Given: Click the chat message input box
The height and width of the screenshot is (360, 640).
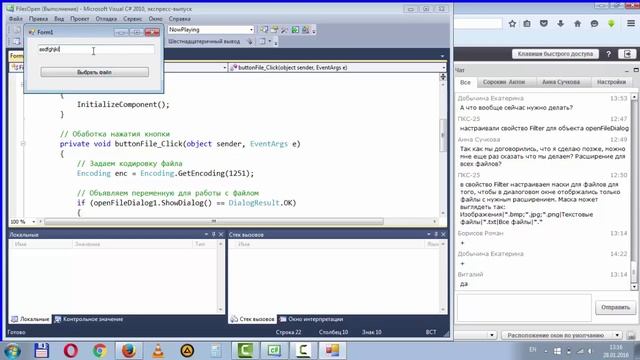Looking at the screenshot, I should pos(524,307).
